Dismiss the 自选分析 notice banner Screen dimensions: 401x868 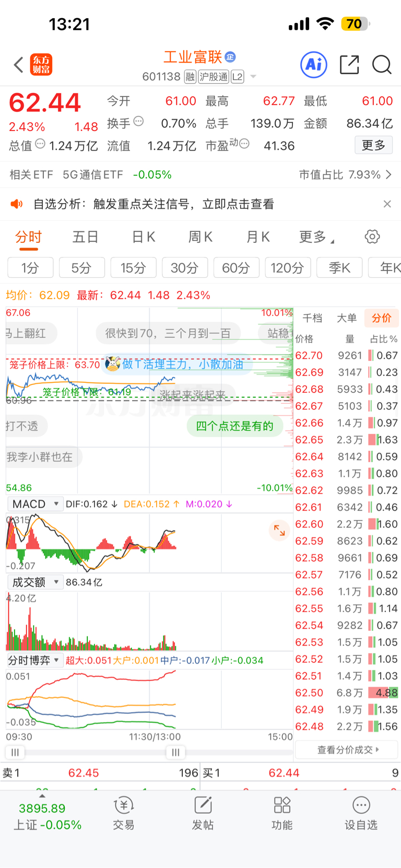pos(387,204)
